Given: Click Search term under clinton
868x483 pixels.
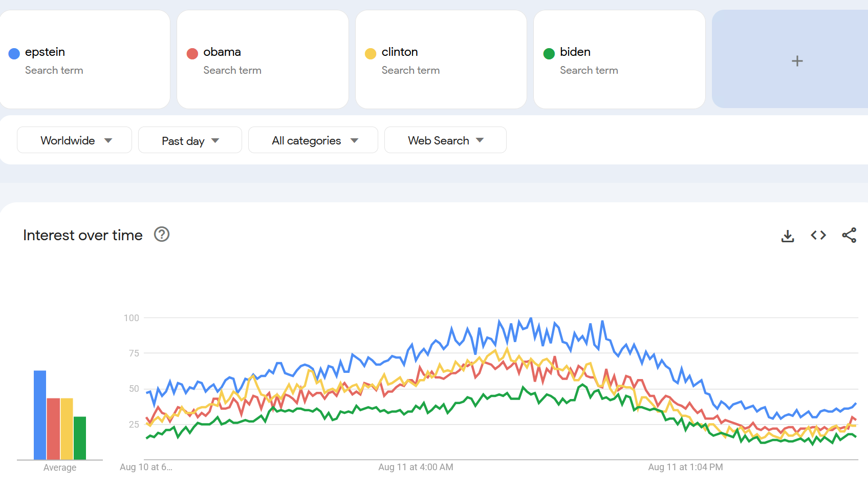Looking at the screenshot, I should [x=410, y=70].
